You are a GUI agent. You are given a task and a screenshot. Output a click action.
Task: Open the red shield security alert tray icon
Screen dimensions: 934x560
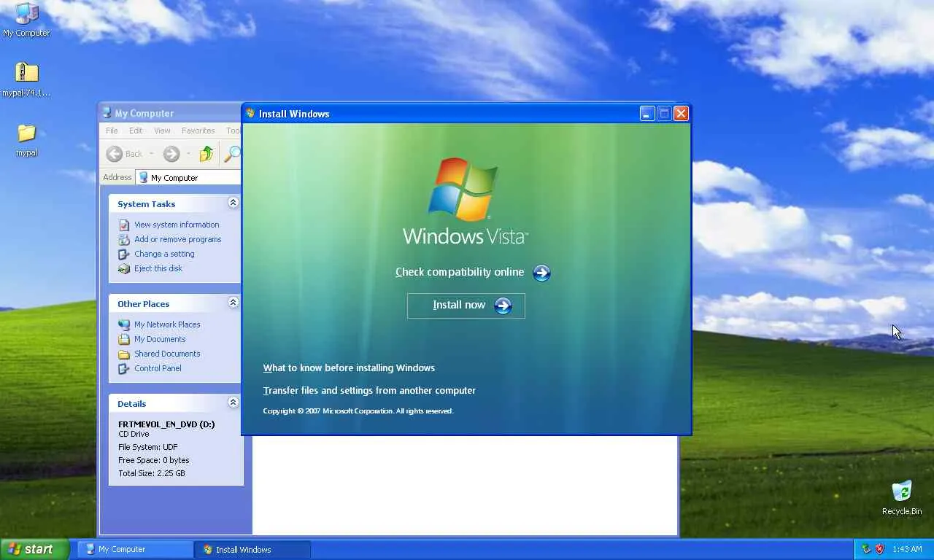tap(880, 549)
